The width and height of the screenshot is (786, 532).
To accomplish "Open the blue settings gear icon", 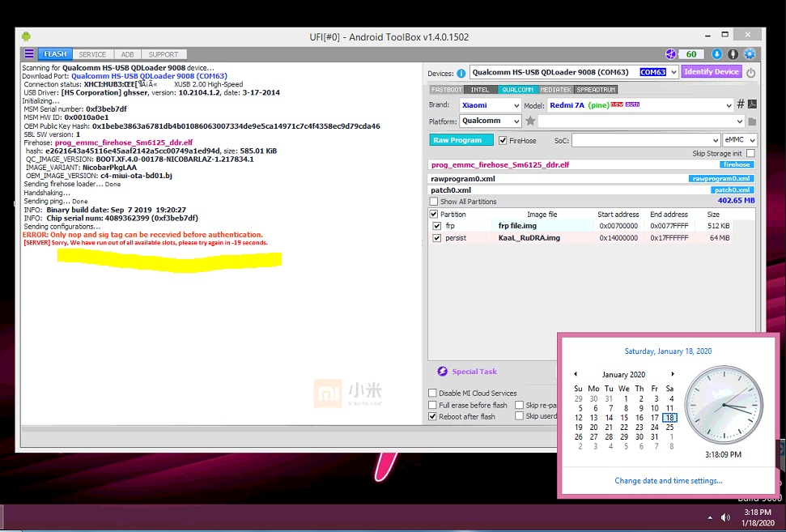I will click(x=750, y=54).
